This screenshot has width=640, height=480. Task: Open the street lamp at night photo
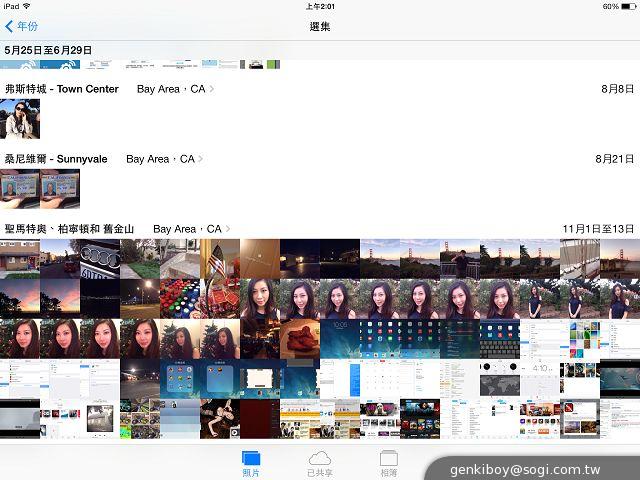140,299
